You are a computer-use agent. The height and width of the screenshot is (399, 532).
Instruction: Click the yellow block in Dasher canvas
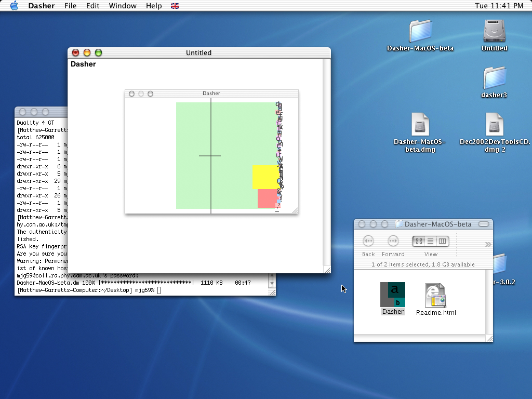(264, 177)
